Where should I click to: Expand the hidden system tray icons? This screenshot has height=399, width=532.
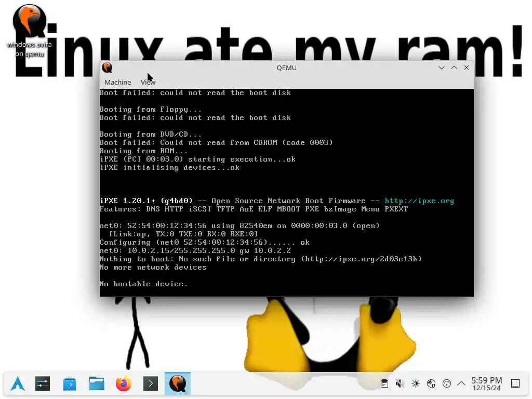[461, 384]
